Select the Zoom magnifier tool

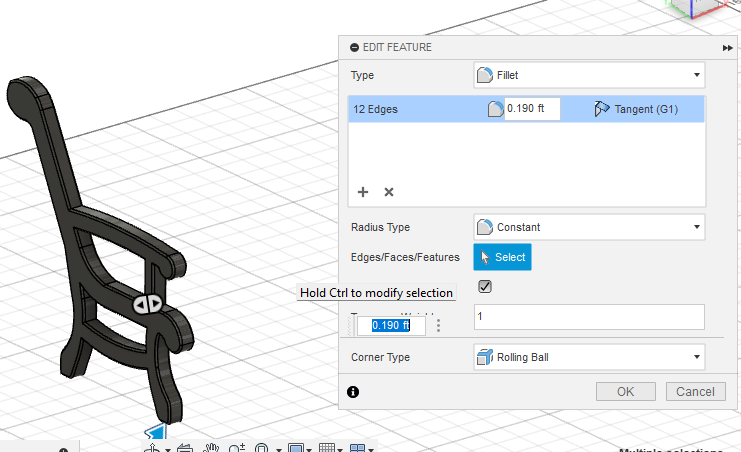click(237, 448)
